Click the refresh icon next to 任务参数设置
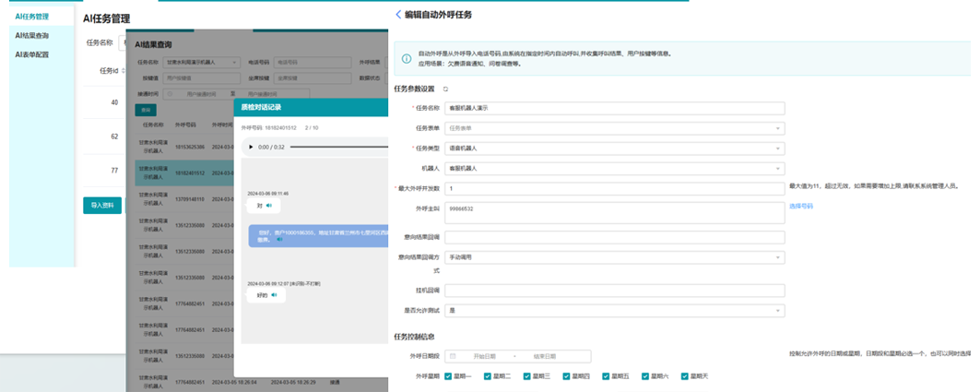Viewport: 980px width, 392px height. [445, 89]
